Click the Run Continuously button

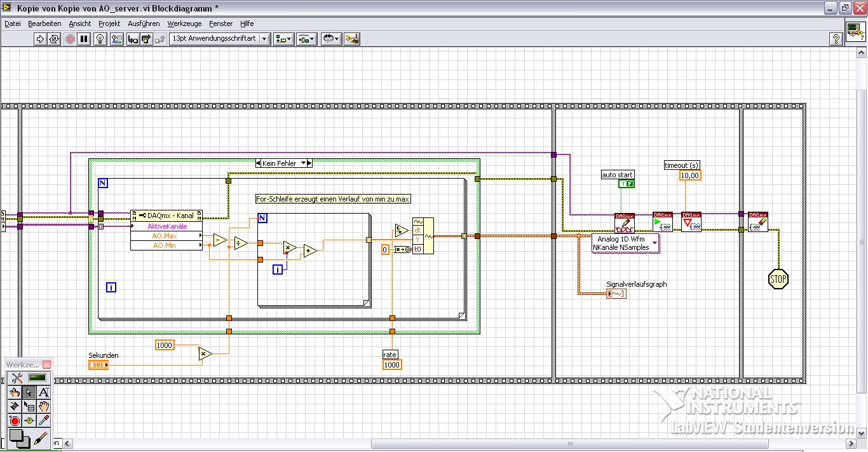pyautogui.click(x=54, y=39)
